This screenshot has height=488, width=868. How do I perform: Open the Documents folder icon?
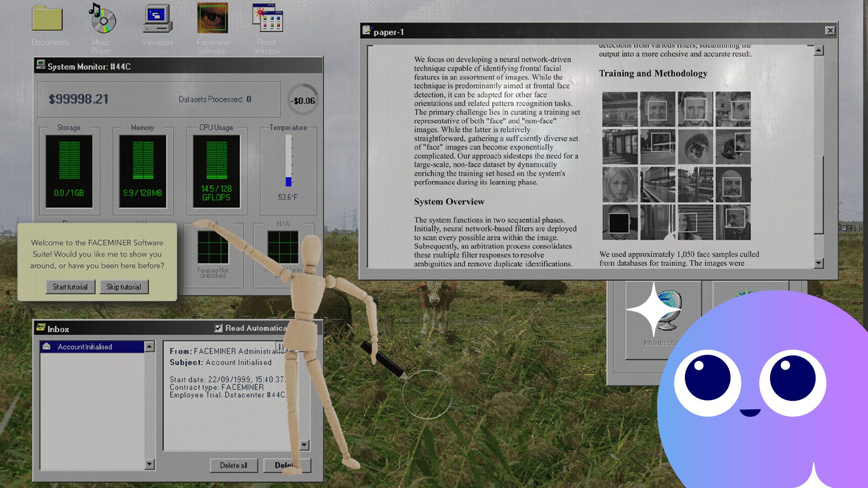click(47, 19)
